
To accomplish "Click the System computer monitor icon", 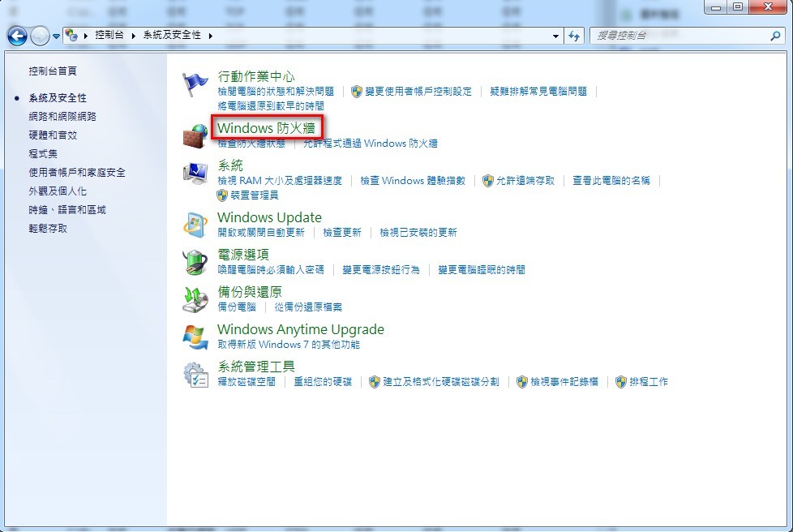I will (x=195, y=173).
